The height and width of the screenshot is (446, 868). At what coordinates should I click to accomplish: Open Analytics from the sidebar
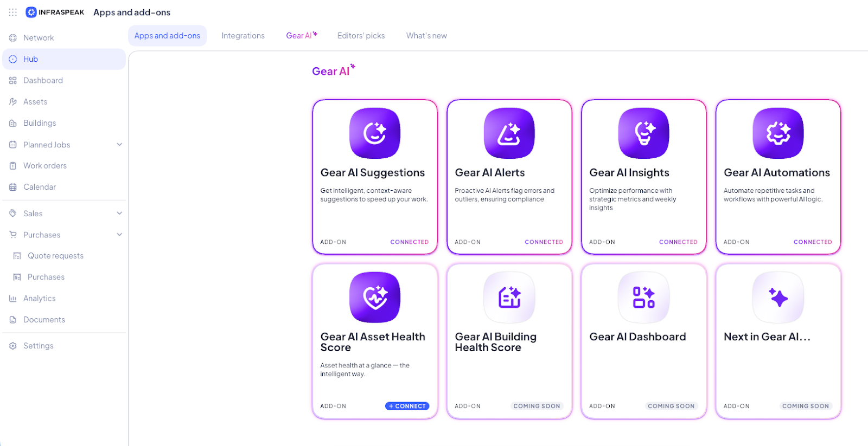pyautogui.click(x=40, y=299)
